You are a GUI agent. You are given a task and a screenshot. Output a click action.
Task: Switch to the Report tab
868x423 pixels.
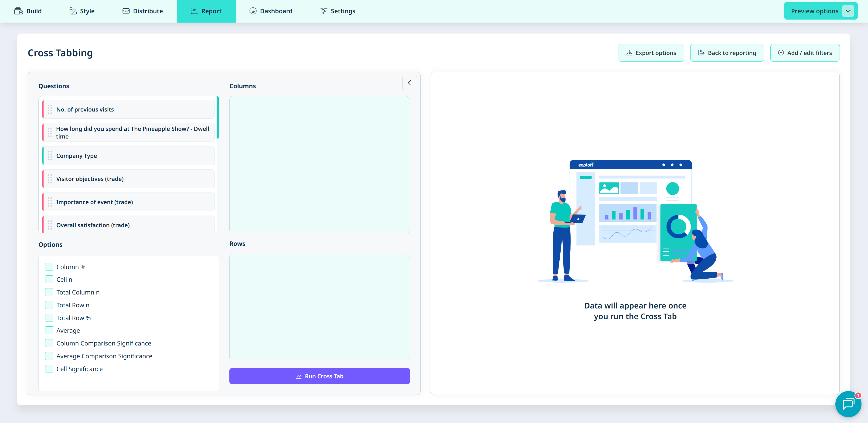click(206, 11)
